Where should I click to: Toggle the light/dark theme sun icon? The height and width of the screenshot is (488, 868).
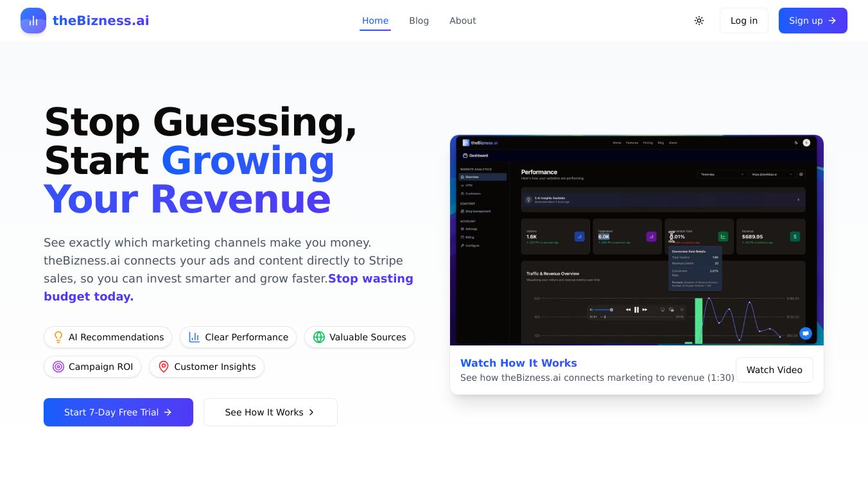tap(699, 21)
